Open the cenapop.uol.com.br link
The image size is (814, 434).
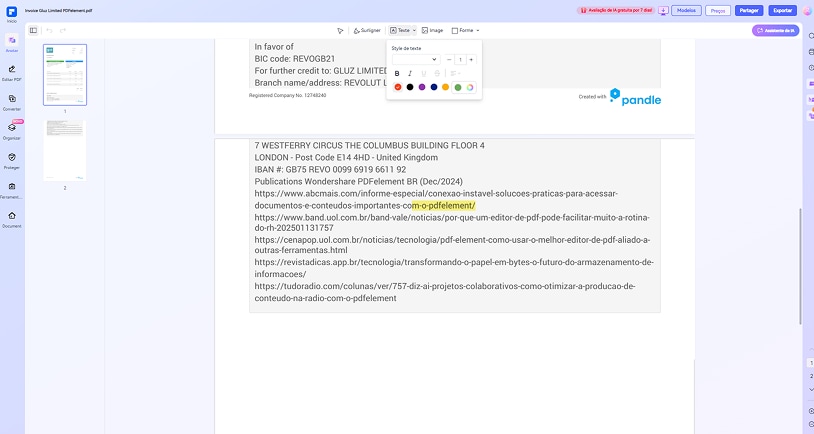(452, 245)
